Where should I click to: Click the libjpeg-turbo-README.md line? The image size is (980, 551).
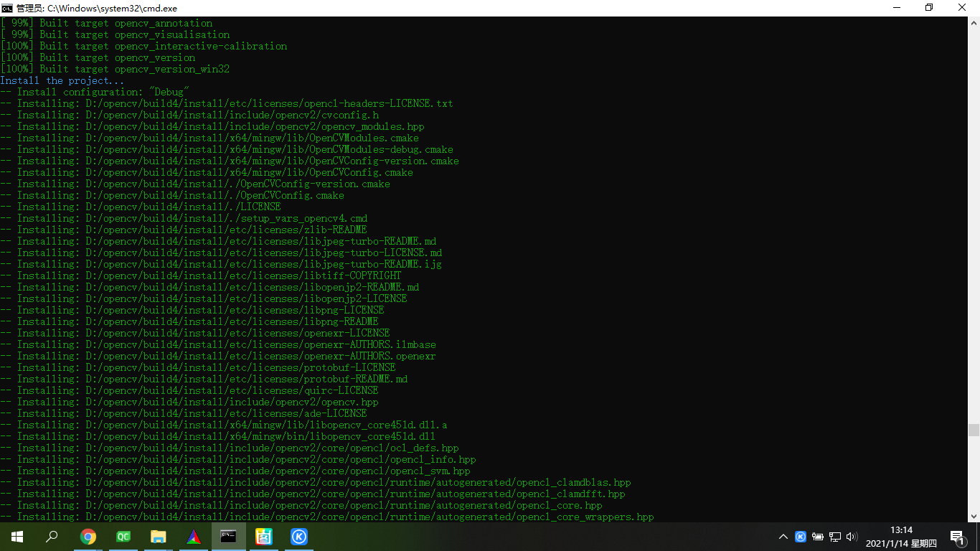pyautogui.click(x=218, y=241)
